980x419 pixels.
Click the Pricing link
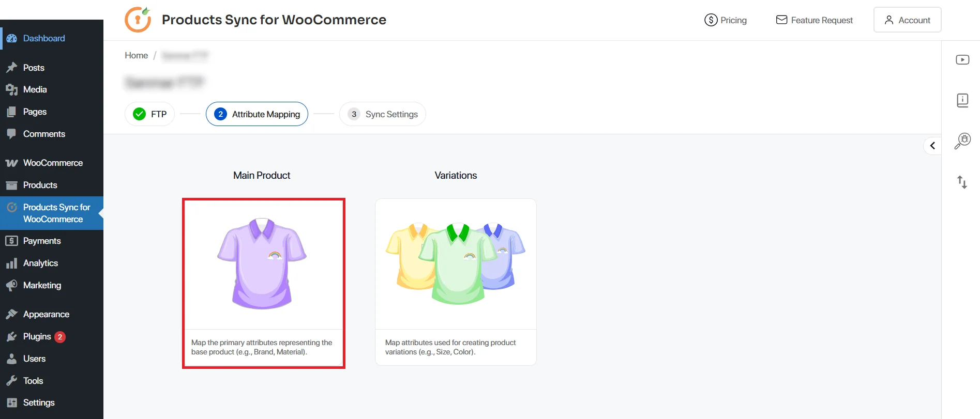tap(726, 20)
